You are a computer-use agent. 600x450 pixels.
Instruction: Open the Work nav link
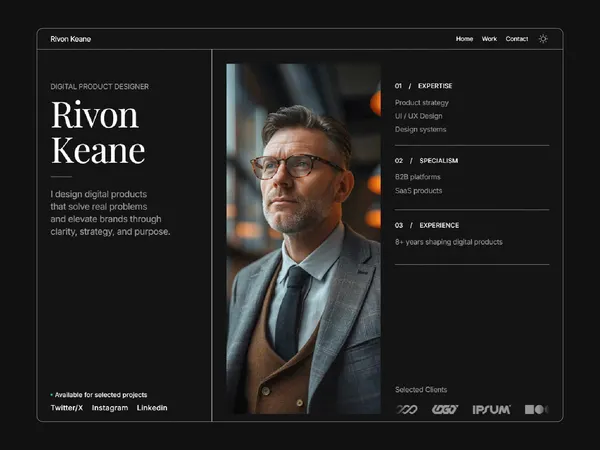point(489,39)
